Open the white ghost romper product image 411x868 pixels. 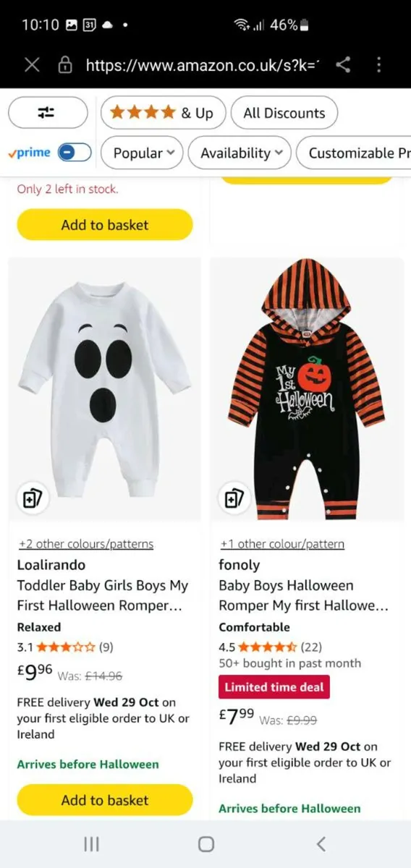click(105, 390)
